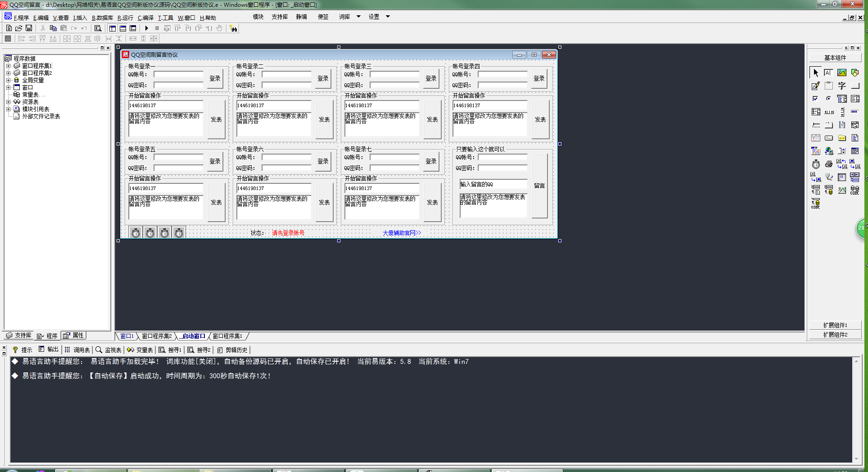Select the Combo box component tool

point(842,99)
